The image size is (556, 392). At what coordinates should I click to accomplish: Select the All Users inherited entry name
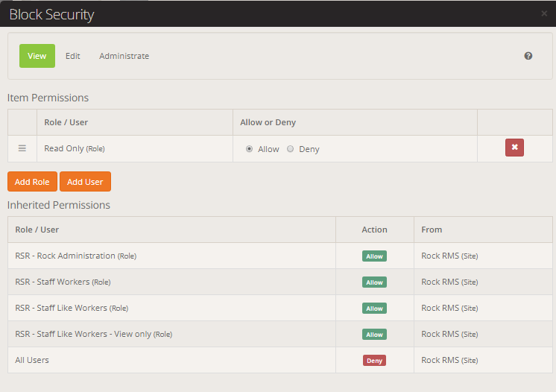coord(32,360)
